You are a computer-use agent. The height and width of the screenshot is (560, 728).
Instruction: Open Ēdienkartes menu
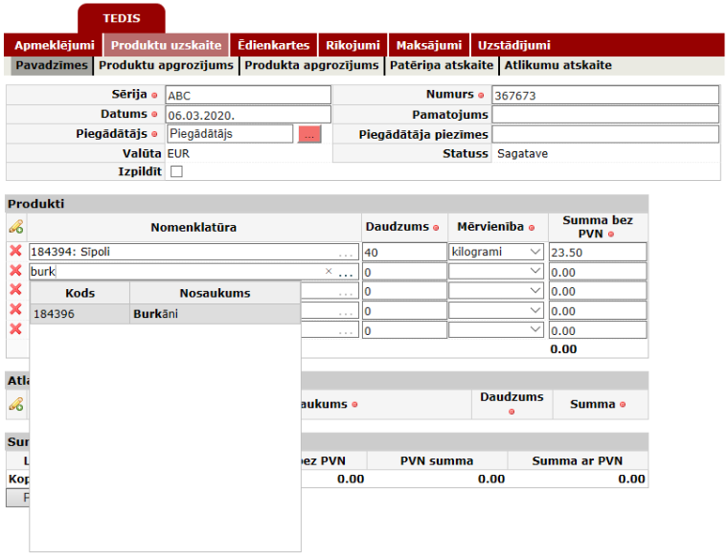[x=273, y=45]
